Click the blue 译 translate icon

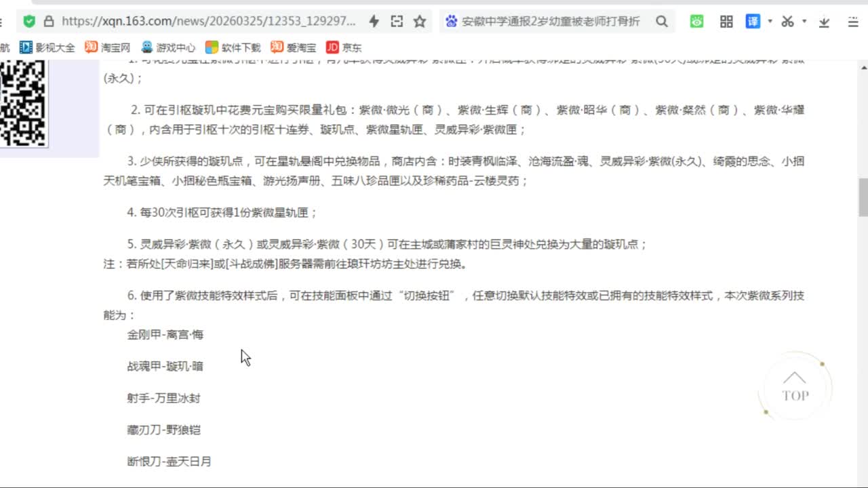click(753, 22)
